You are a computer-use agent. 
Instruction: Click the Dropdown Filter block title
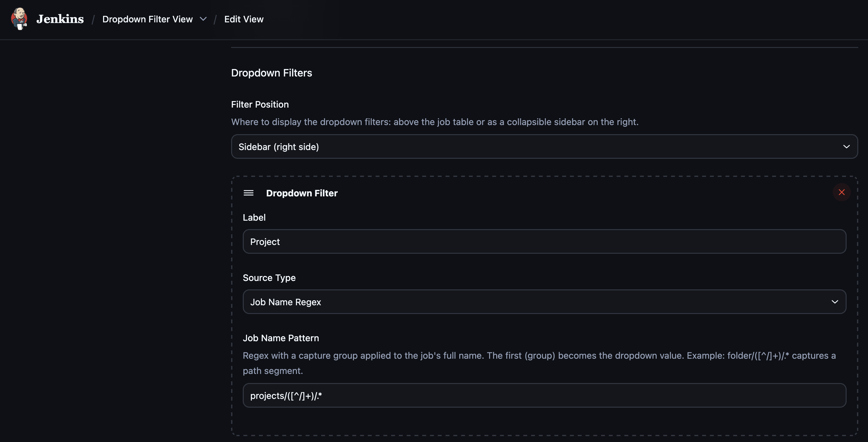point(302,193)
